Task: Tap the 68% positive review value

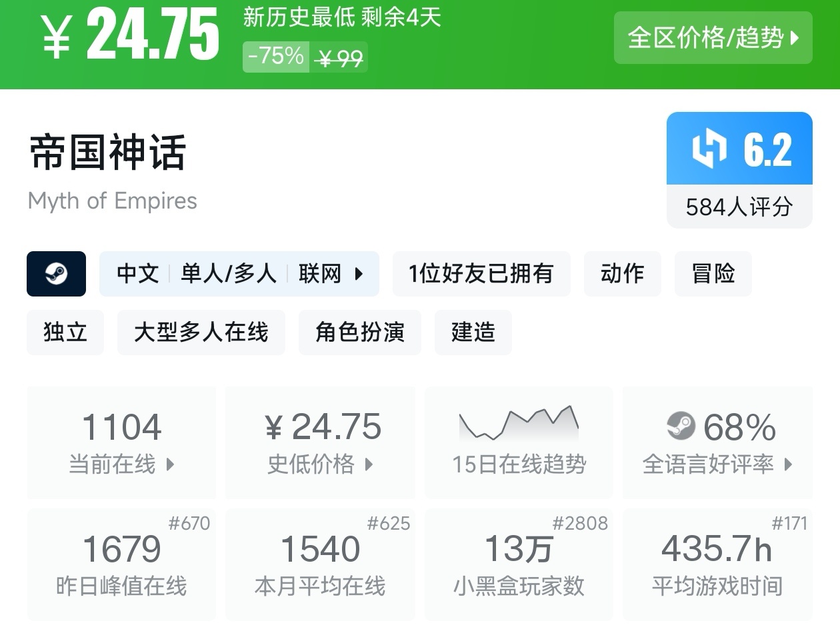Action: coord(739,427)
